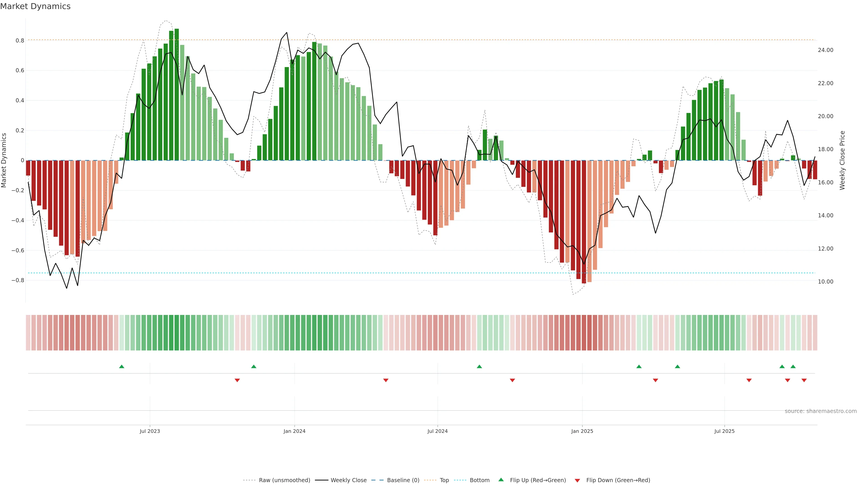Click the Jul 2025 x-axis label
The height and width of the screenshot is (488, 868).
tap(724, 431)
